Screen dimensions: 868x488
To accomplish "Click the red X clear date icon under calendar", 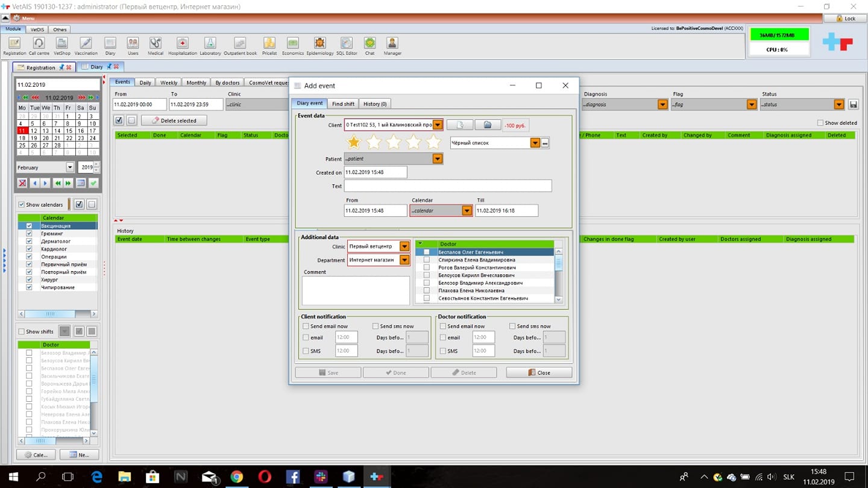I will [22, 183].
